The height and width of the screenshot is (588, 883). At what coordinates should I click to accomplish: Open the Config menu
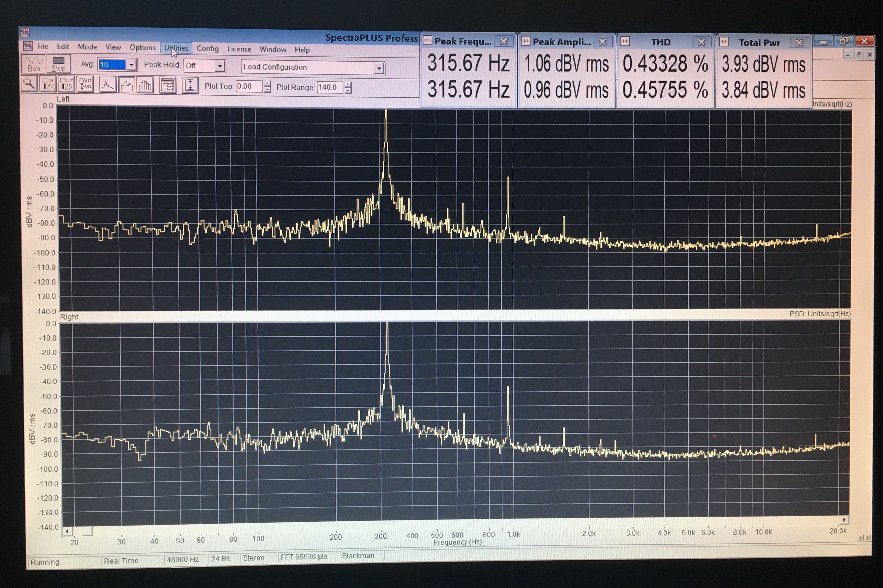207,48
